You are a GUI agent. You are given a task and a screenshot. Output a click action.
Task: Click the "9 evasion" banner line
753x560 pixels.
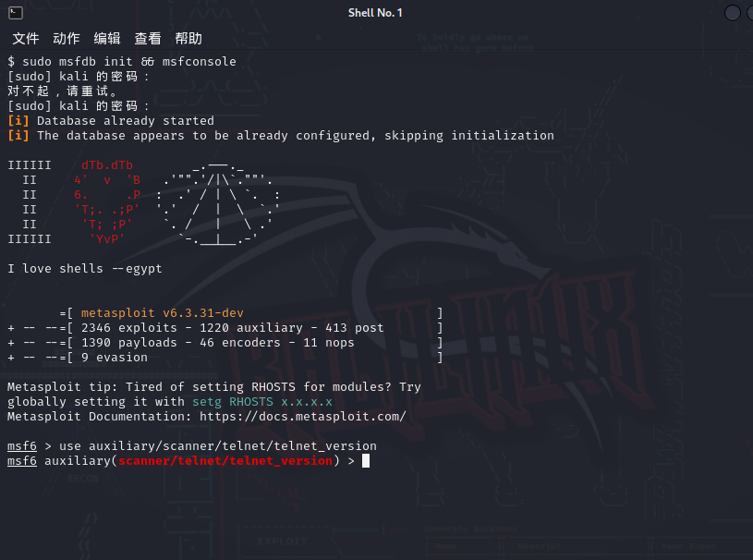[x=115, y=358]
